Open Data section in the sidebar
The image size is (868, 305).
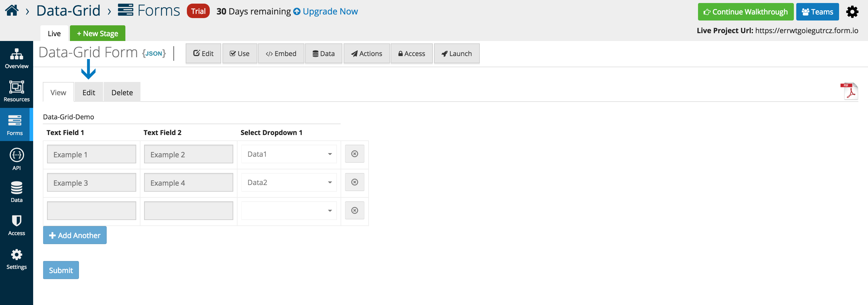coord(17,191)
